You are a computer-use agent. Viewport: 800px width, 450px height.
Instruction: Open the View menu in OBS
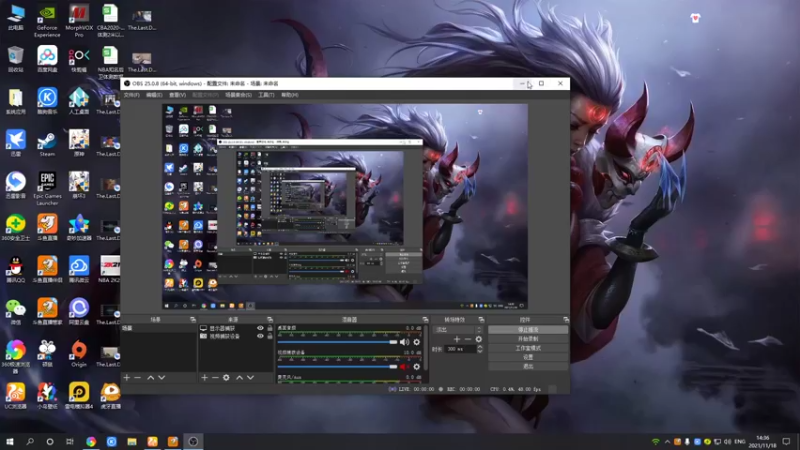(177, 95)
